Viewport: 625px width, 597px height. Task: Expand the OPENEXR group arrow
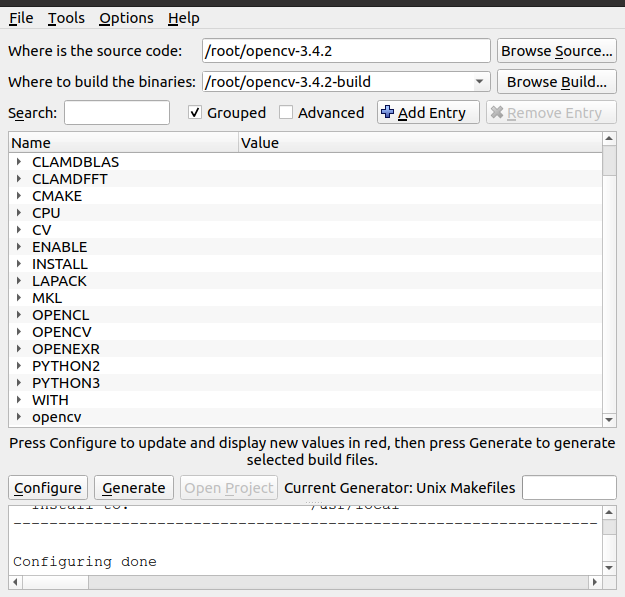[19, 349]
